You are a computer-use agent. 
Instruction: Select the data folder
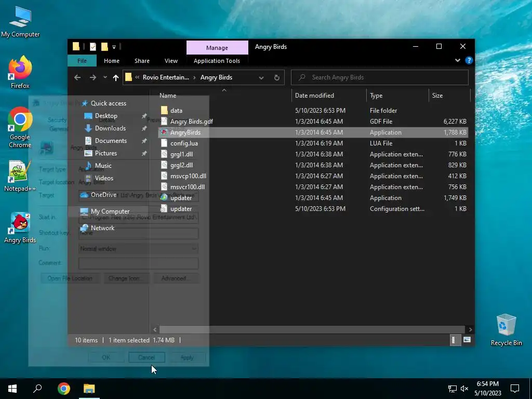(x=313, y=111)
